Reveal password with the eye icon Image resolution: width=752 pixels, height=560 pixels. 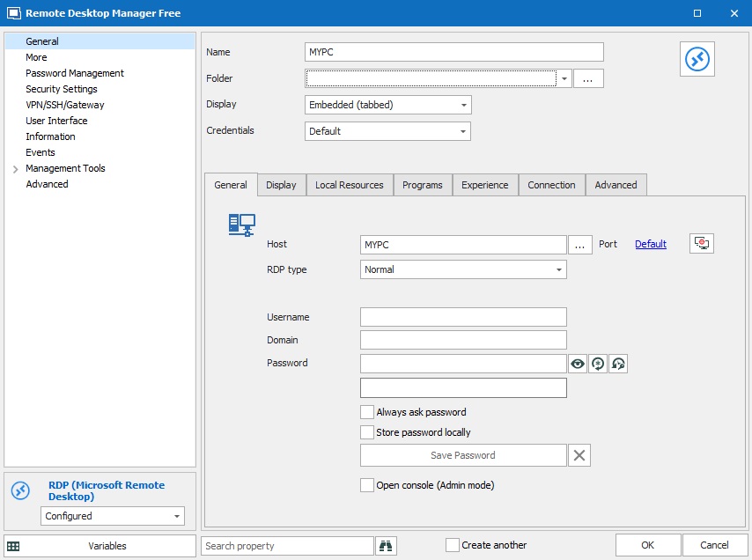tap(578, 364)
